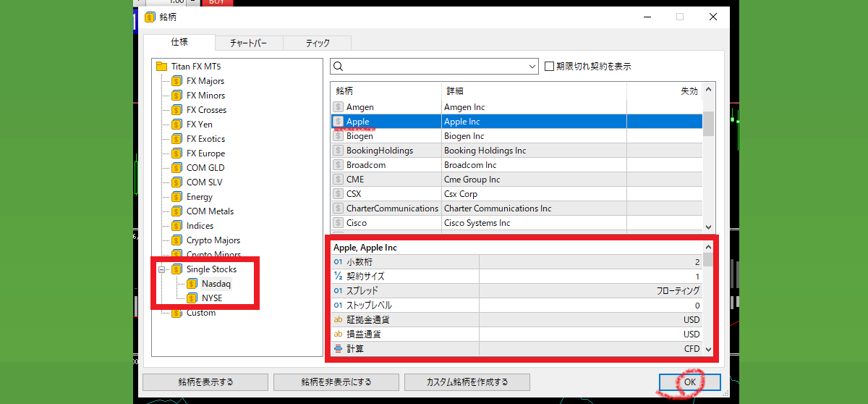Click the Custom folder icon
The image size is (868, 404).
click(x=176, y=313)
